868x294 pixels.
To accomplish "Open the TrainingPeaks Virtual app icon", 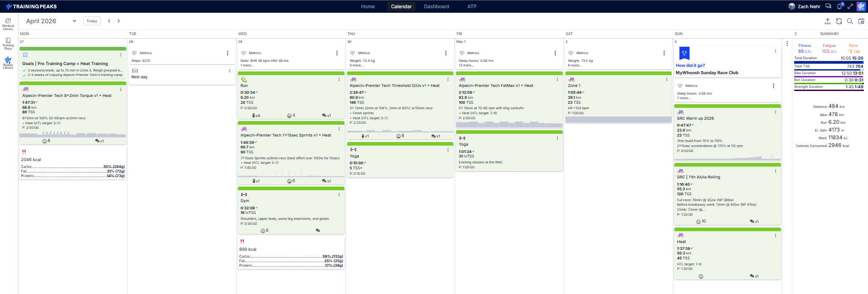I will click(x=861, y=6).
